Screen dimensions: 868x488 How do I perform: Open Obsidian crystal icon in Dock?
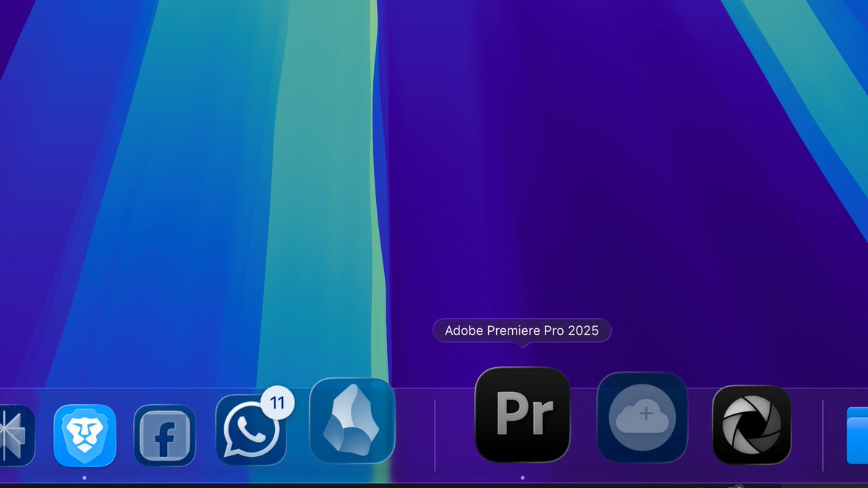(352, 420)
